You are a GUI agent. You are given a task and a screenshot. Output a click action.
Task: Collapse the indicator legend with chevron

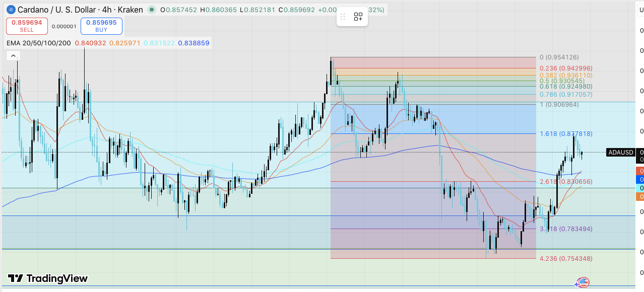click(x=13, y=56)
